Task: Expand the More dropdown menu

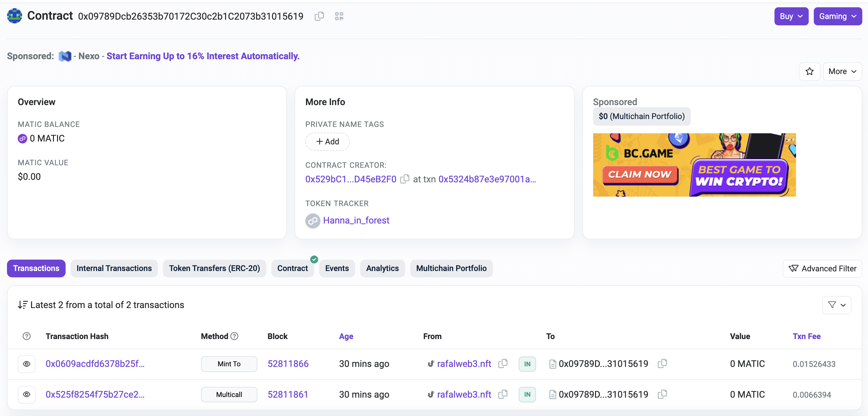Action: click(842, 71)
